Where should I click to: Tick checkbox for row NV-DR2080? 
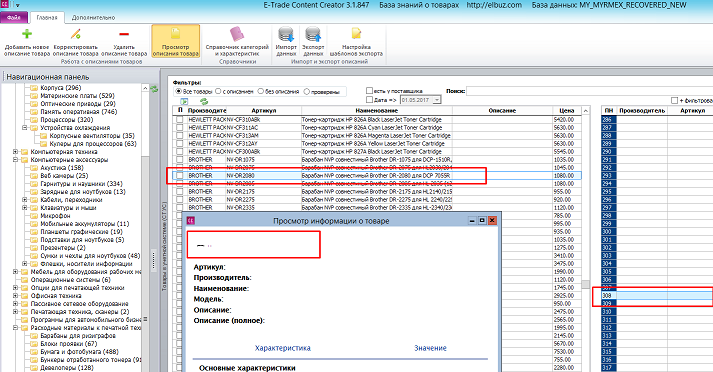[180, 176]
